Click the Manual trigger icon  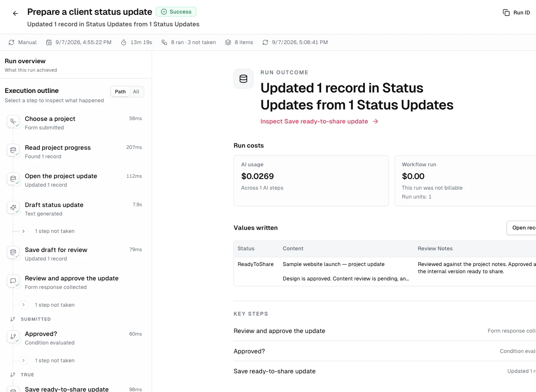[11, 42]
